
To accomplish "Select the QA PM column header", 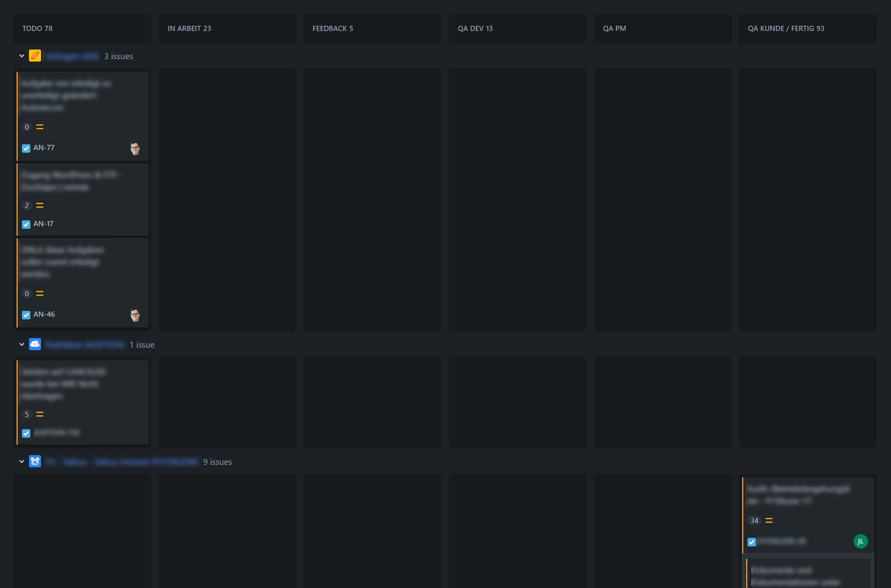I will click(x=663, y=28).
